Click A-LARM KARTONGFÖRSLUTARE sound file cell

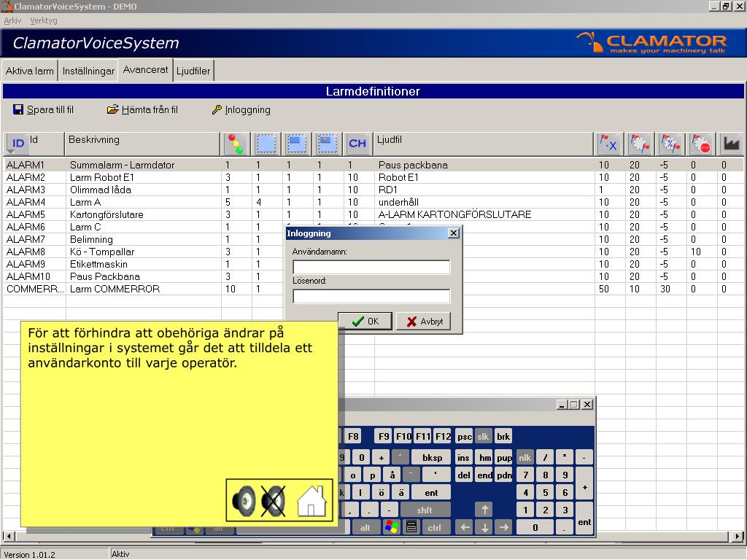[454, 214]
